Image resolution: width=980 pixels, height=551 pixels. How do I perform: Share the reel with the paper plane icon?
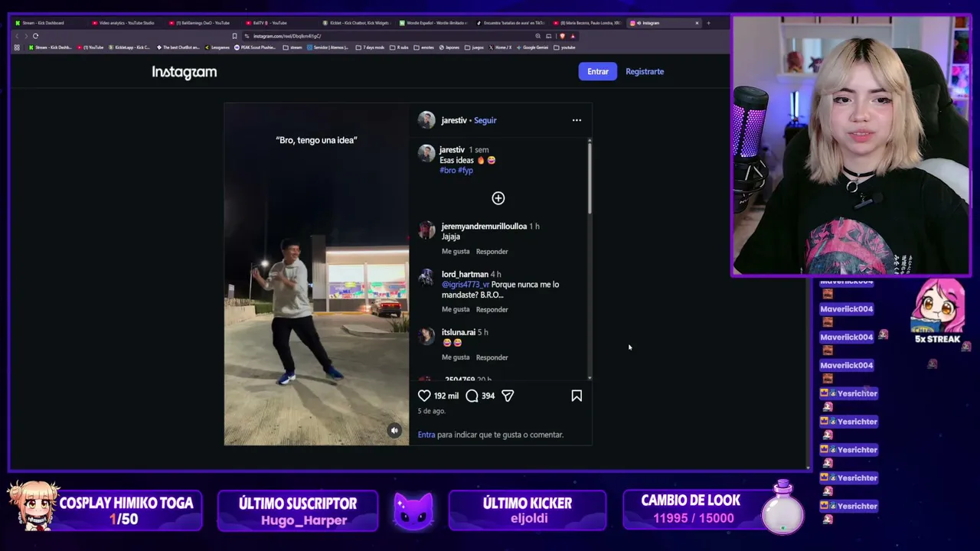508,396
